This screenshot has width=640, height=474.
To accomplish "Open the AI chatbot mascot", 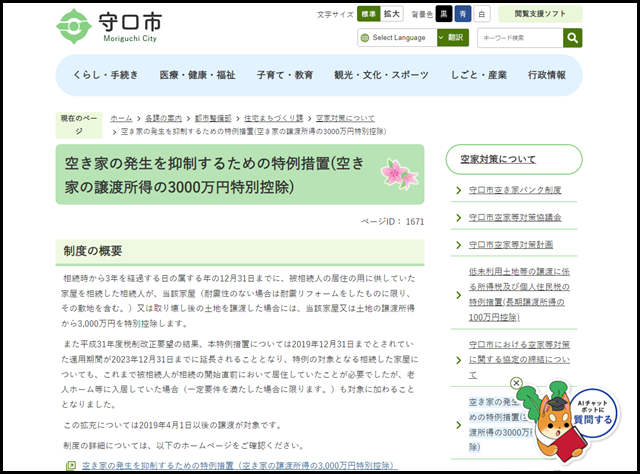I will [567, 423].
